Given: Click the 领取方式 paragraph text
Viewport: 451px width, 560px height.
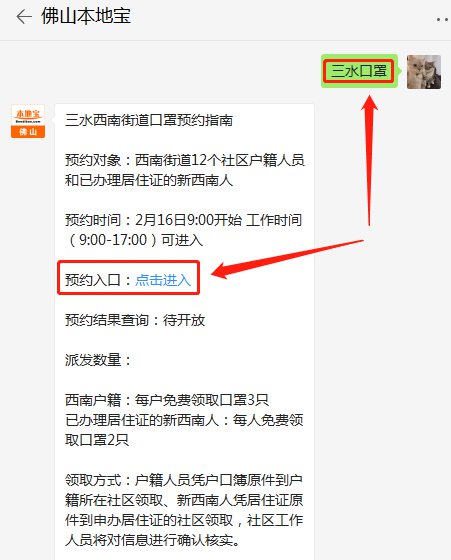Looking at the screenshot, I should pos(184,510).
